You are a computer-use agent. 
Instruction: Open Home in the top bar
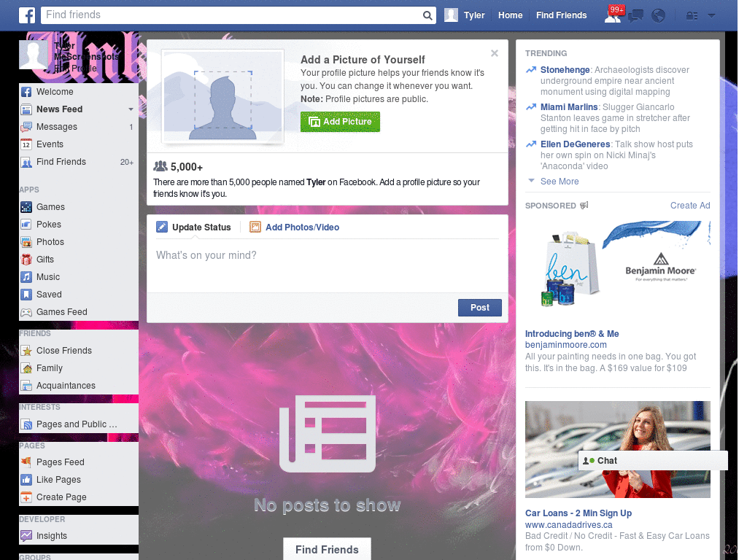(510, 15)
